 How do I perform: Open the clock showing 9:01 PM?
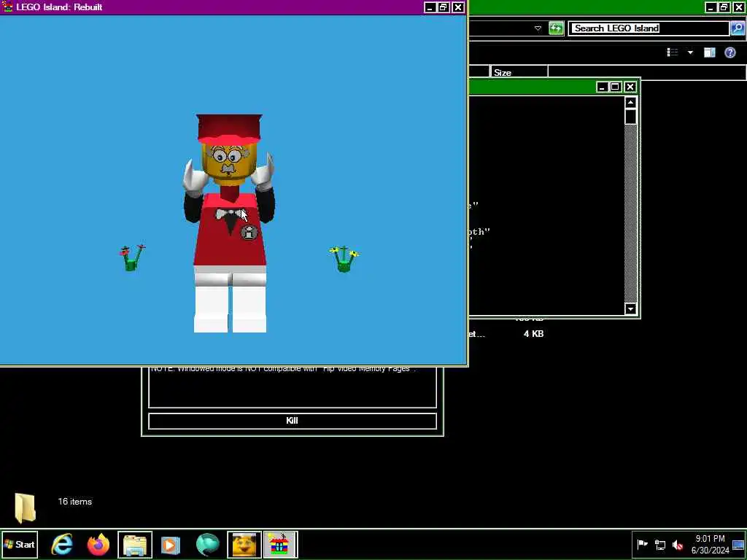tap(710, 544)
